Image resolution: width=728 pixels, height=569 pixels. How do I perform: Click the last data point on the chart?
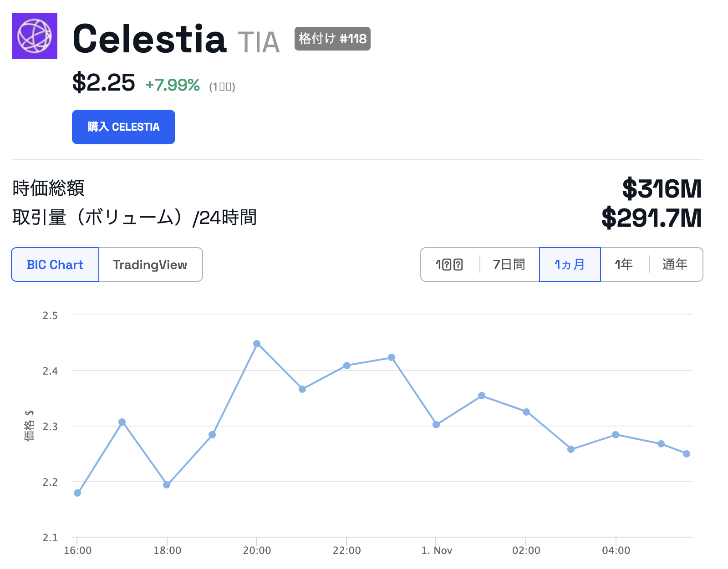[x=687, y=454]
